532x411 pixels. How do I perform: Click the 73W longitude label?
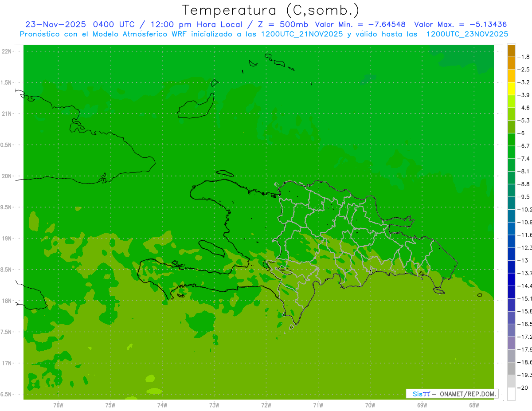(x=214, y=405)
